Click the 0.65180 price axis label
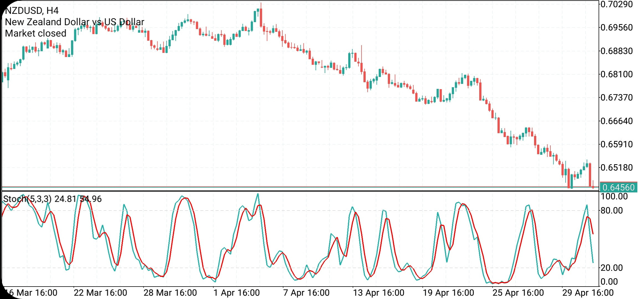644x299 pixels. pyautogui.click(x=617, y=167)
